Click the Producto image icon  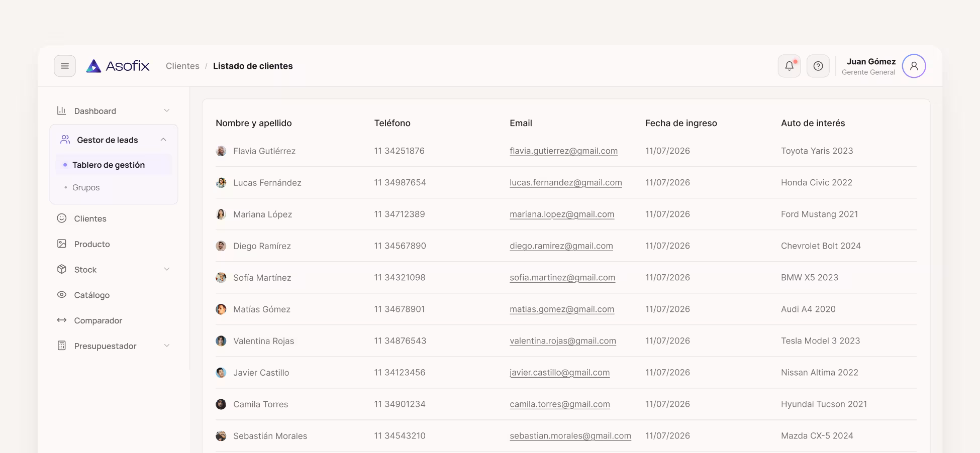[x=62, y=244]
